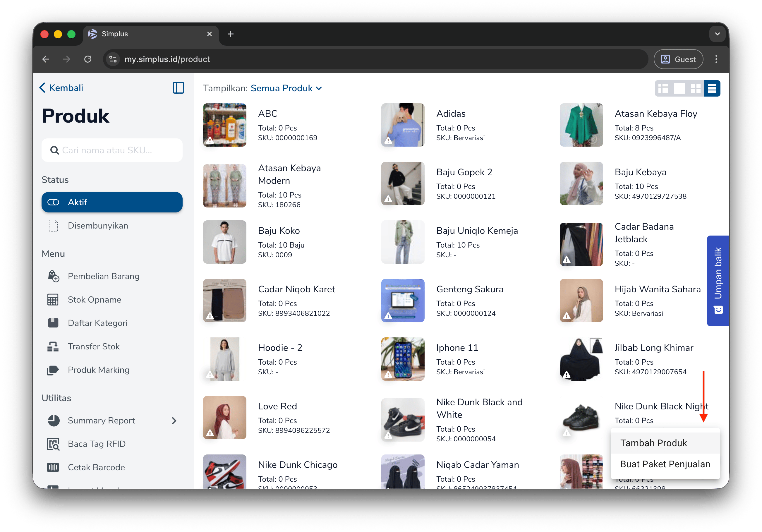Image resolution: width=762 pixels, height=532 pixels.
Task: Click the Transfer Stok icon
Action: click(x=53, y=346)
